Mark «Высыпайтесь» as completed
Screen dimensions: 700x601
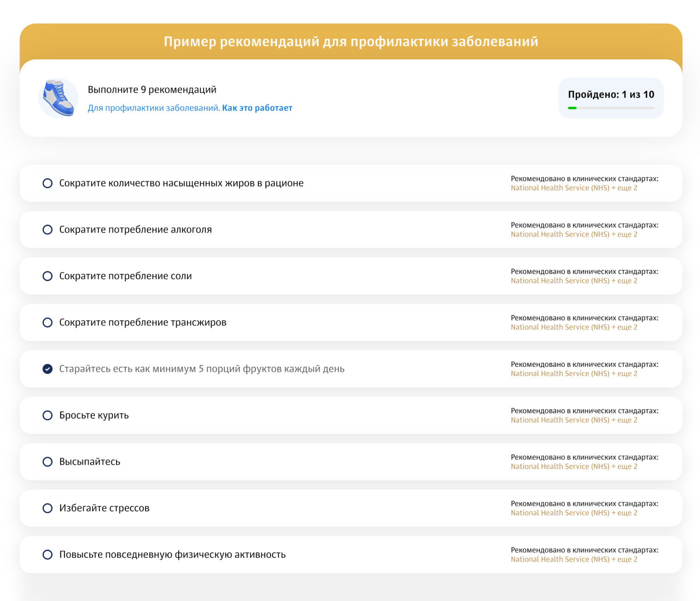point(48,462)
